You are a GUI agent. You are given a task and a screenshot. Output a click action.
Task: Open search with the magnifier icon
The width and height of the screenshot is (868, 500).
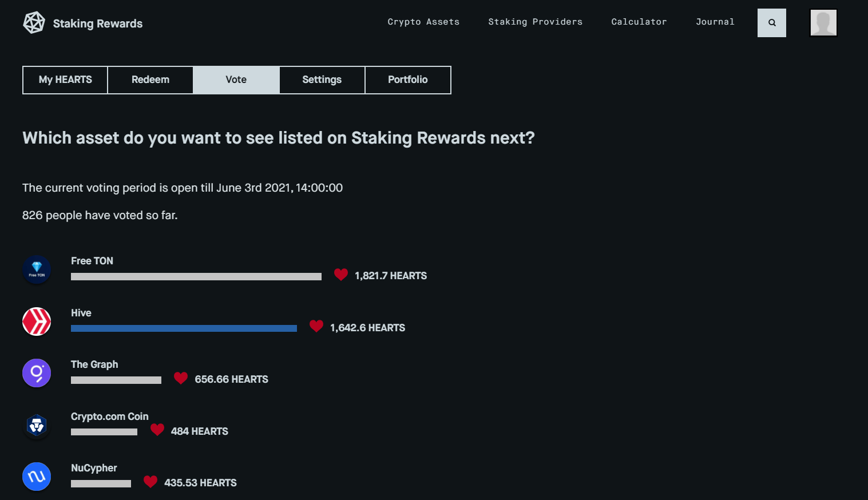(x=771, y=23)
